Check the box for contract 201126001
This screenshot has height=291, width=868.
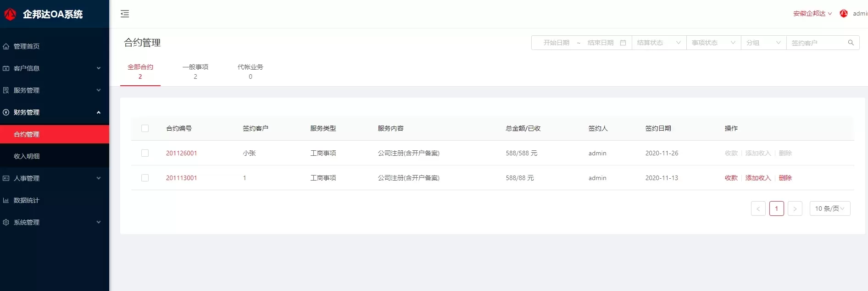point(145,153)
